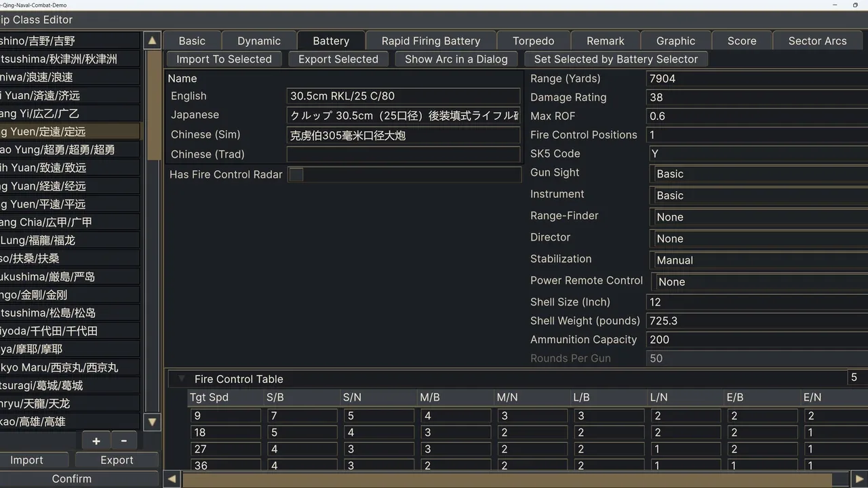
Task: Open the Instrument dropdown
Action: click(759, 196)
